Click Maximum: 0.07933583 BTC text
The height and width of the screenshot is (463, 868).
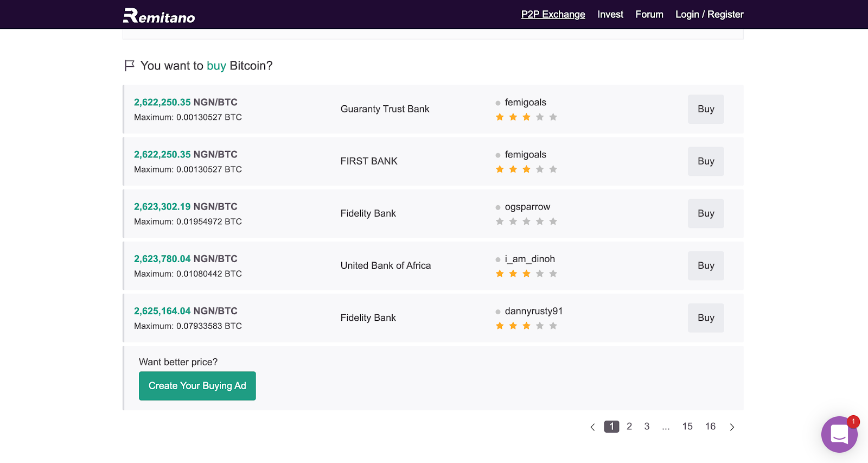(x=188, y=326)
